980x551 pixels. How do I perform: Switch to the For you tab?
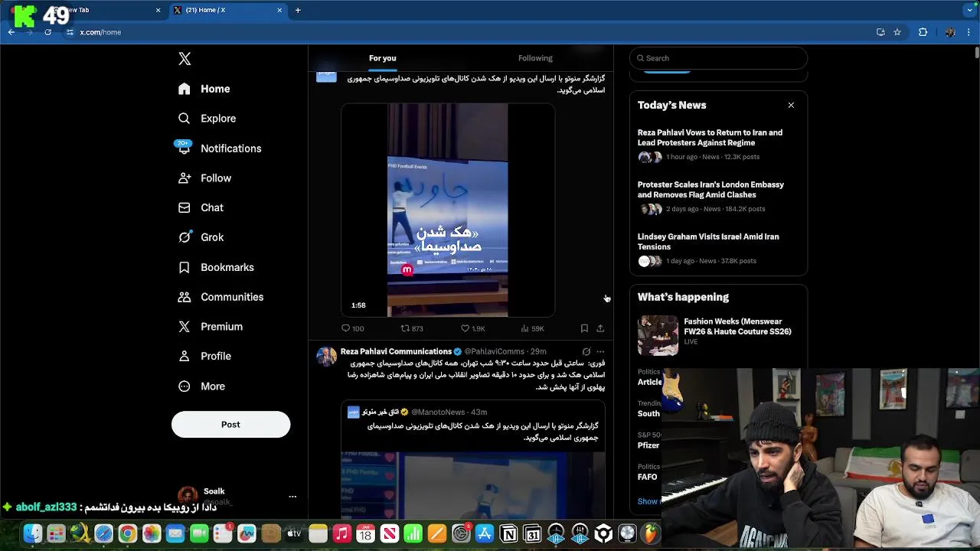point(383,58)
